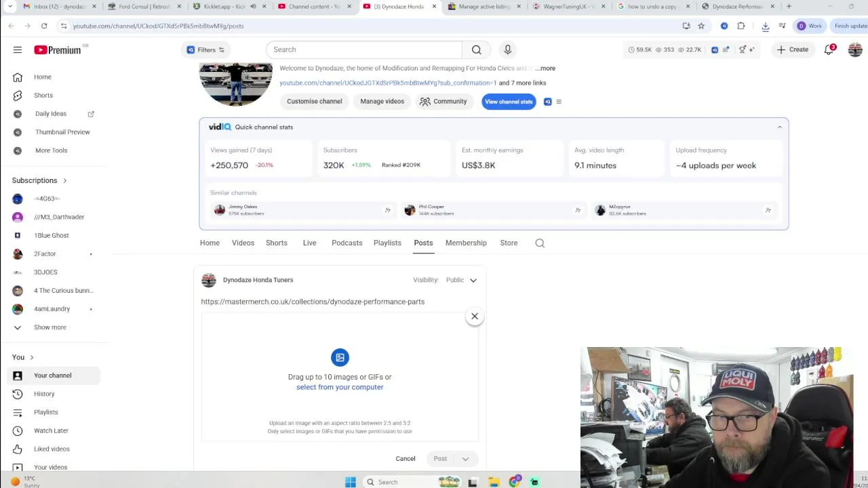This screenshot has height=488, width=868.
Task: Click the post text with mastermerch URL
Action: tap(313, 302)
